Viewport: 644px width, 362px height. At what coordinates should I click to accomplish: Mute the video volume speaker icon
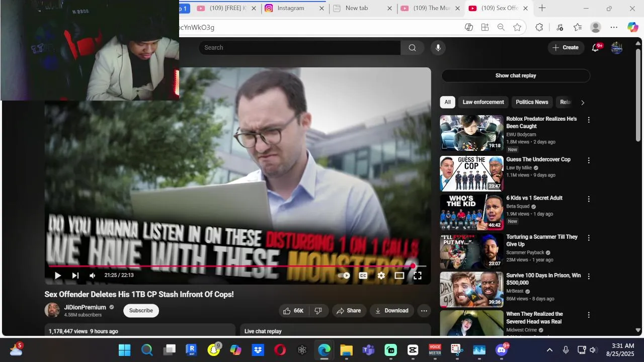click(93, 276)
